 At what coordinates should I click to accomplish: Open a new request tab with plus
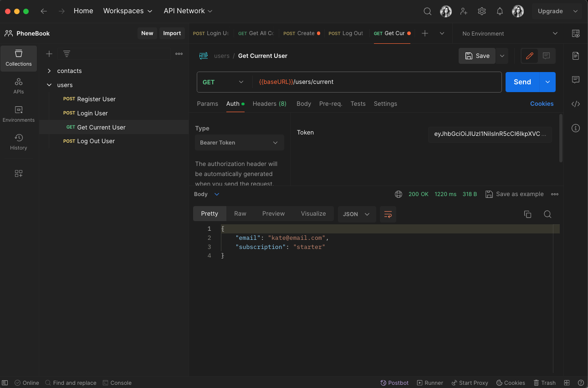click(x=425, y=33)
